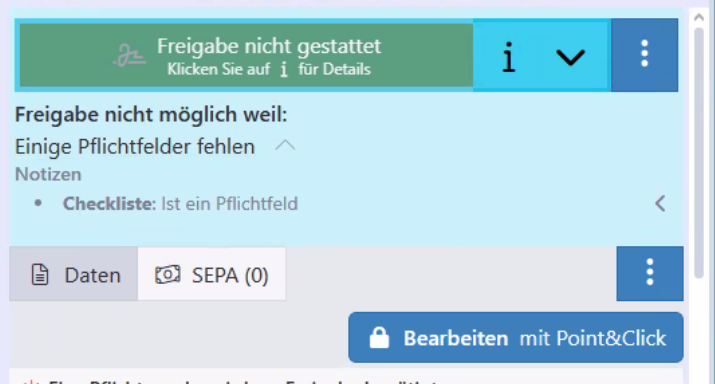This screenshot has width=715, height=384.
Task: Switch to the Daten tab
Action: point(73,274)
